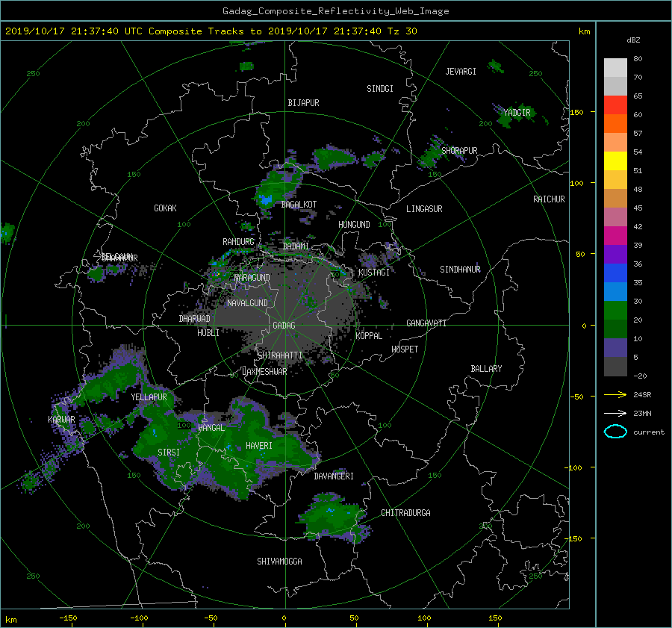
Task: Click the SHORAPUR city label
Action: (x=459, y=151)
